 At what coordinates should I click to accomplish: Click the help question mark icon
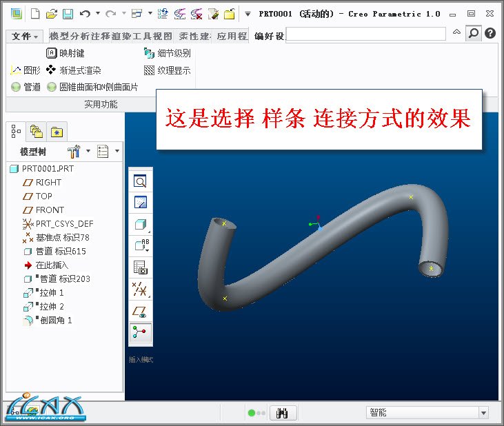tap(490, 33)
